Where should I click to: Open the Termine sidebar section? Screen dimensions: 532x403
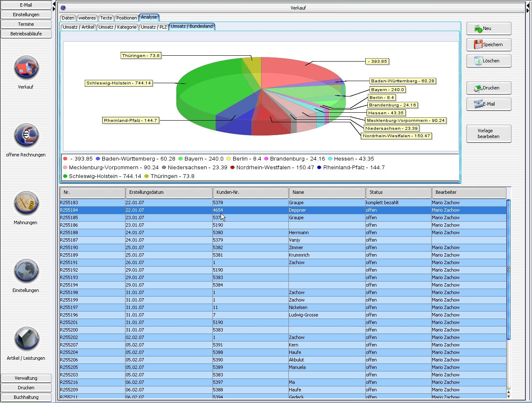26,24
